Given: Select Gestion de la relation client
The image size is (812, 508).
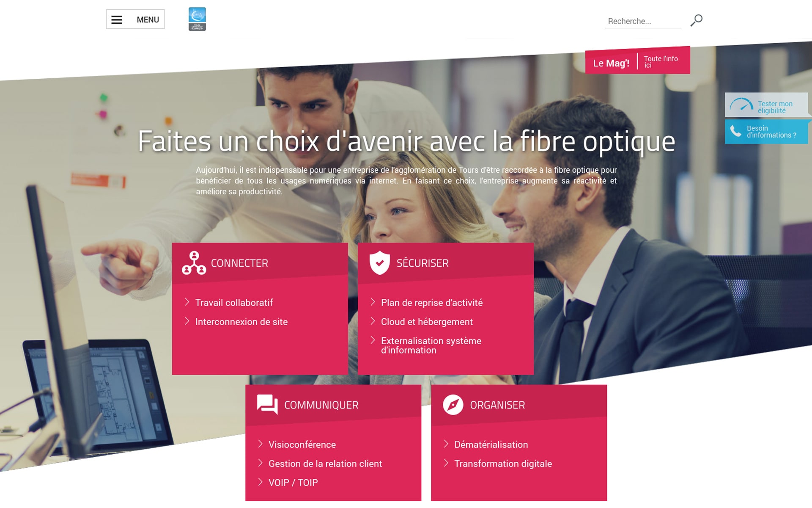Looking at the screenshot, I should pyautogui.click(x=325, y=464).
